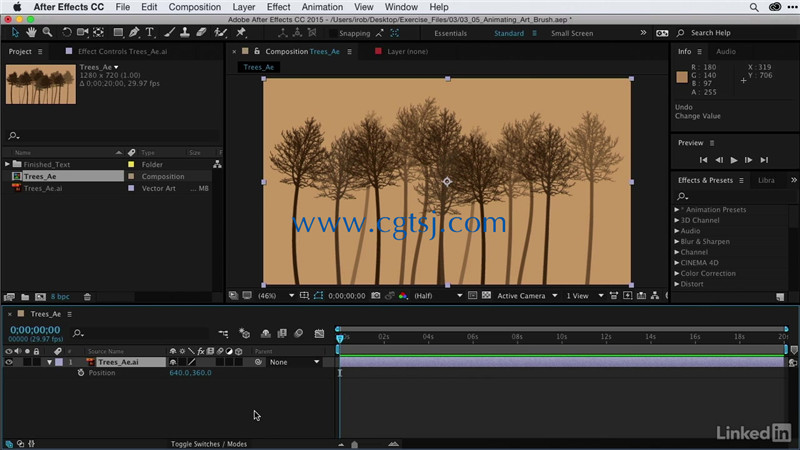
Task: Select the Hand tool
Action: click(x=31, y=33)
